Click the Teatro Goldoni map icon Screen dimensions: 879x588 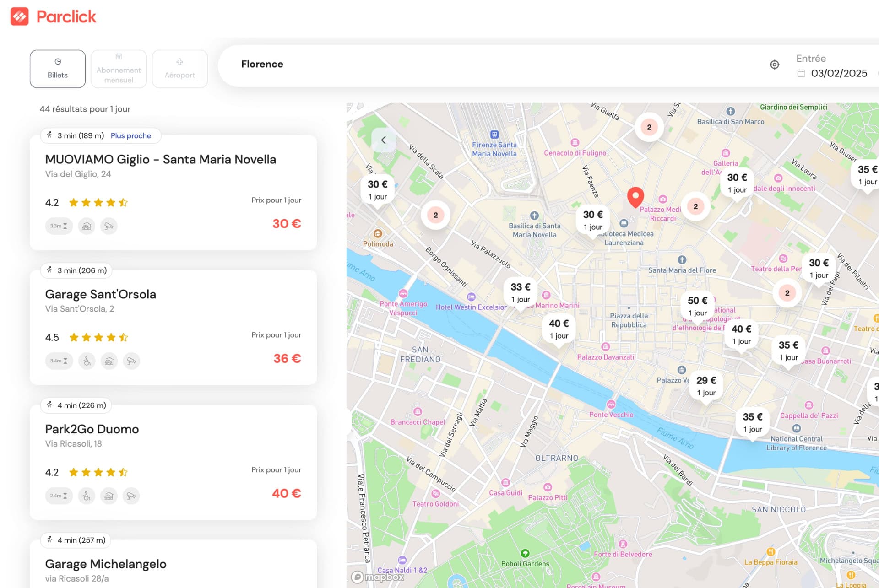[x=435, y=494]
